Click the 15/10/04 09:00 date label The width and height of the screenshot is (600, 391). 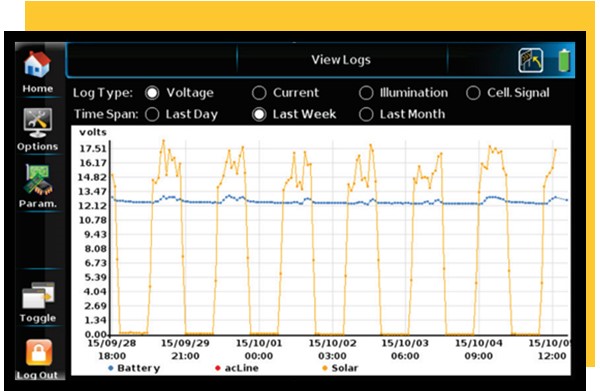point(479,349)
